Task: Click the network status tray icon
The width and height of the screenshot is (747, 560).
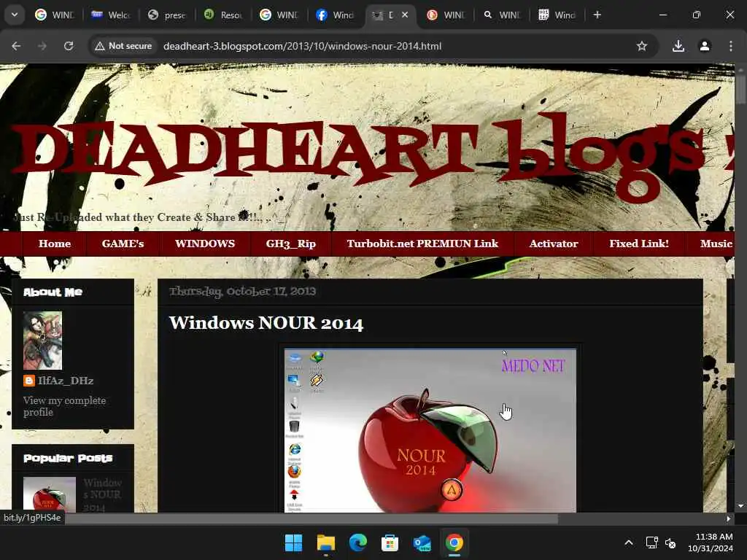Action: 651,542
